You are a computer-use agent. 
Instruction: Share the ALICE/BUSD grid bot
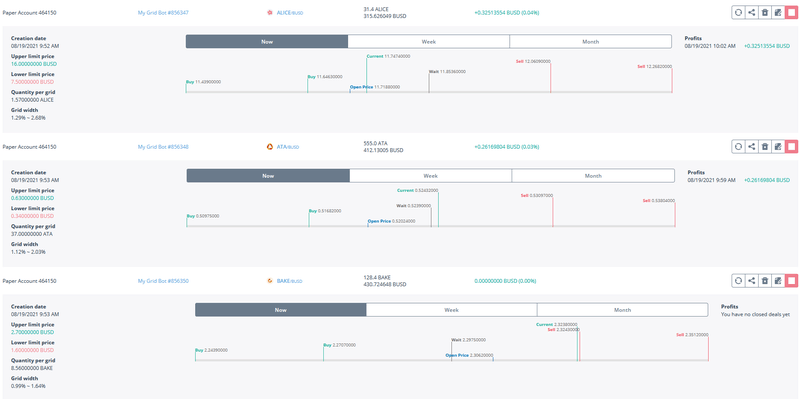(x=751, y=13)
